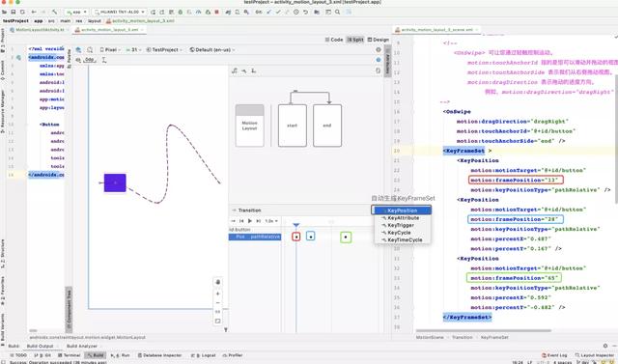Select the activity_motion_layout_3.xml editor tab
The height and width of the screenshot is (364, 618).
tap(109, 30)
